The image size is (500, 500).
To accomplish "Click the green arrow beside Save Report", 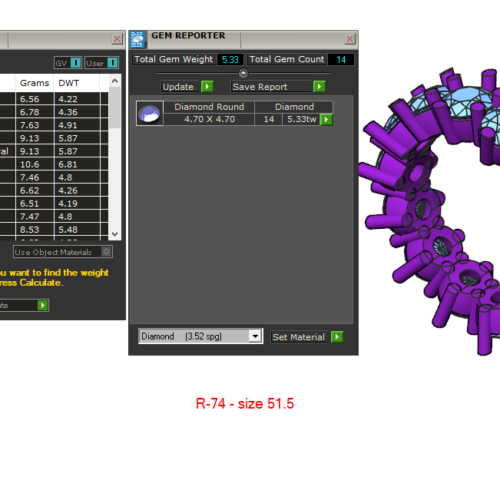I will coord(319,87).
